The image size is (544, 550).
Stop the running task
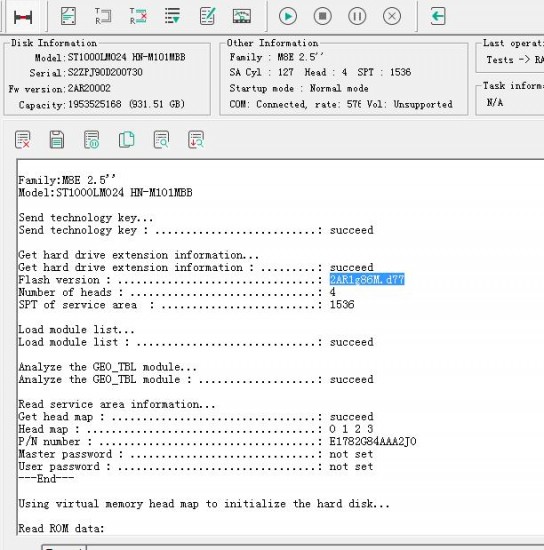point(322,16)
